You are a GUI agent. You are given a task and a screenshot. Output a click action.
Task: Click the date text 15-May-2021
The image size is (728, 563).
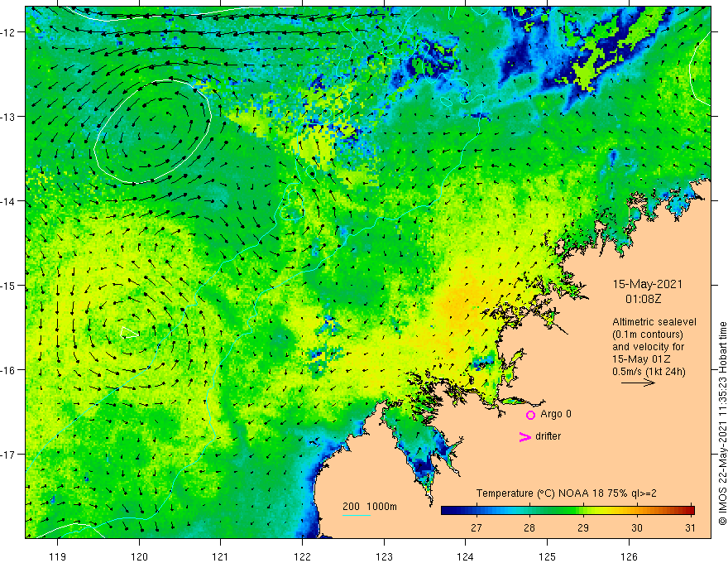(x=648, y=284)
